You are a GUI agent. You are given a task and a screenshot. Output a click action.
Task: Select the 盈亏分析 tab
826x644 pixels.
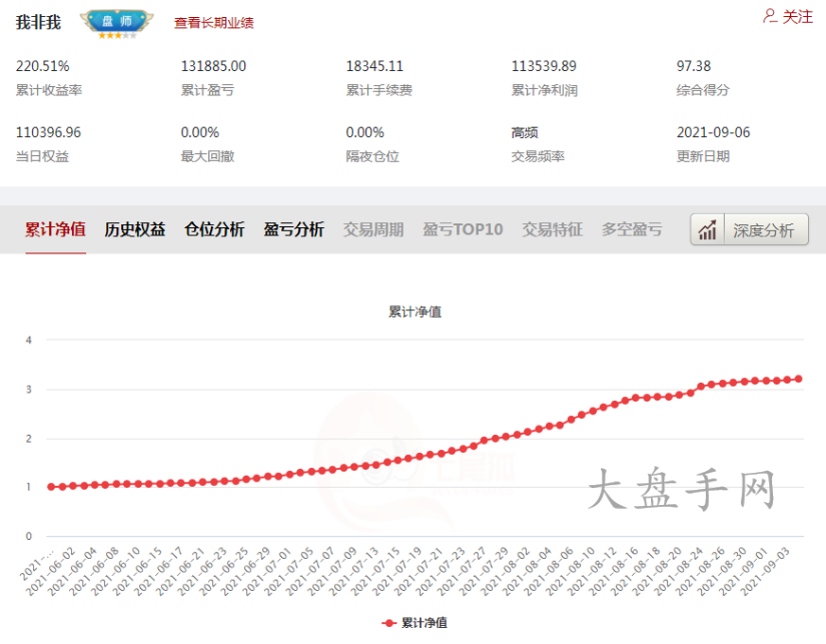point(293,229)
